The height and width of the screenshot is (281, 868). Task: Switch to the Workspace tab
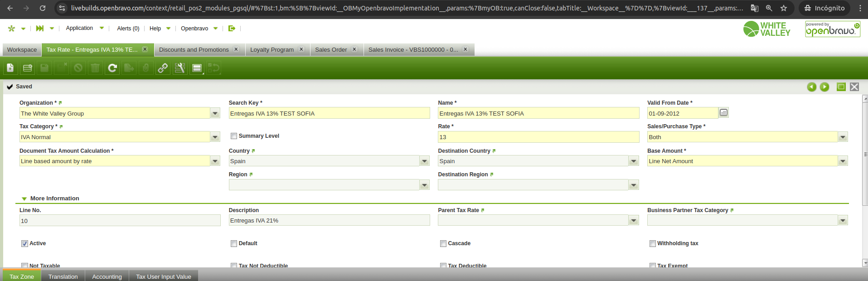click(22, 50)
